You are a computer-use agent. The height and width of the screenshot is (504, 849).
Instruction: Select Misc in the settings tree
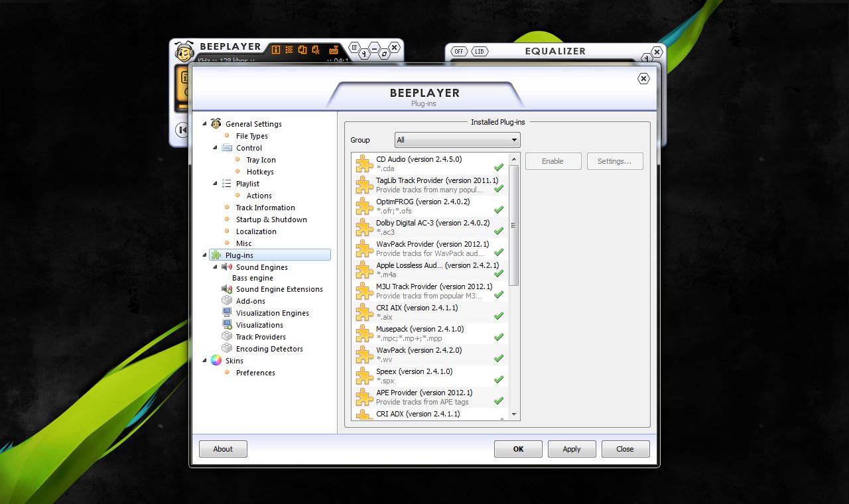[244, 243]
